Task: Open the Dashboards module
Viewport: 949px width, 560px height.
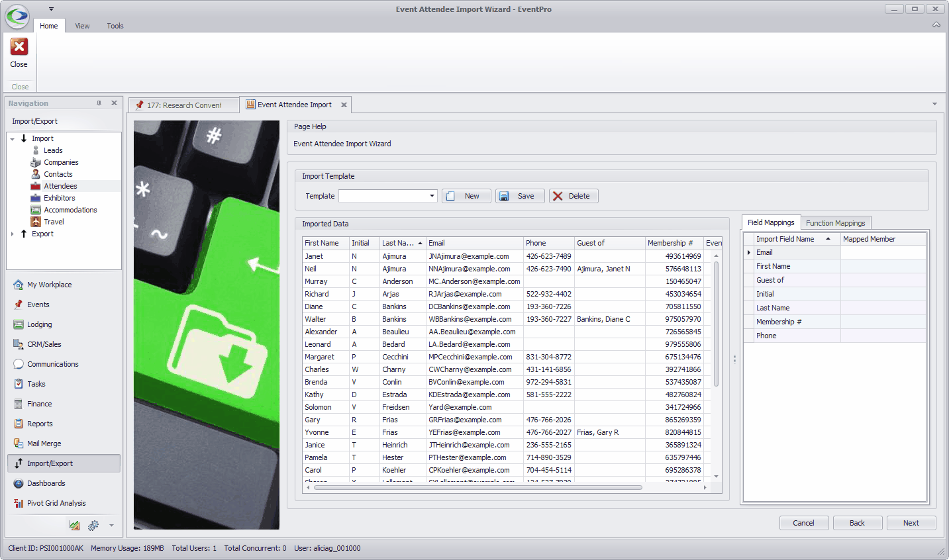Action: 64,483
